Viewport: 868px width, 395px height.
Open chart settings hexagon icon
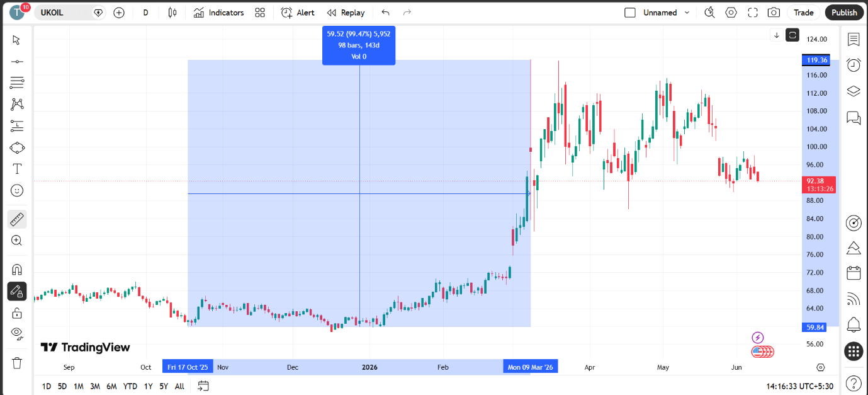point(731,13)
